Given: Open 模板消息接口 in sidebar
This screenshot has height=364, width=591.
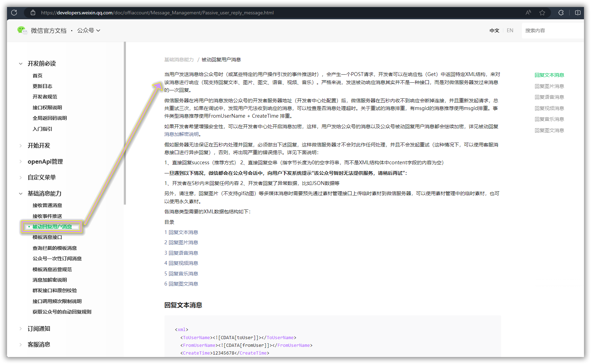Looking at the screenshot, I should [x=47, y=237].
